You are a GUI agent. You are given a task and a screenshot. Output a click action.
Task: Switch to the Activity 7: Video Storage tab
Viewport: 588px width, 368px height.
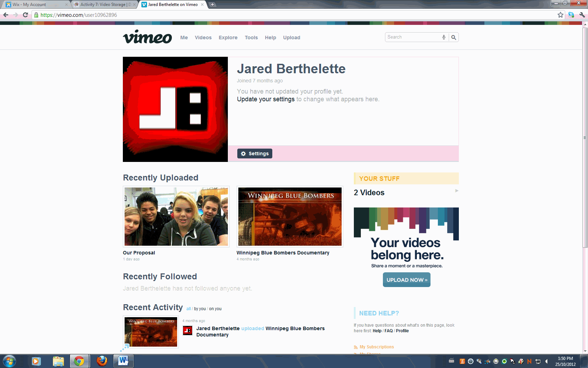coord(104,5)
